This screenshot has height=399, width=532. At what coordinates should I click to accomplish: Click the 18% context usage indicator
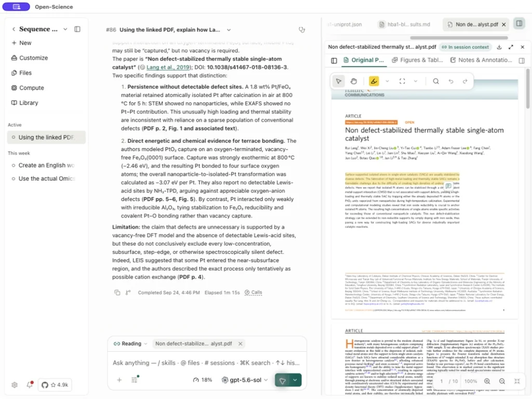tap(203, 380)
